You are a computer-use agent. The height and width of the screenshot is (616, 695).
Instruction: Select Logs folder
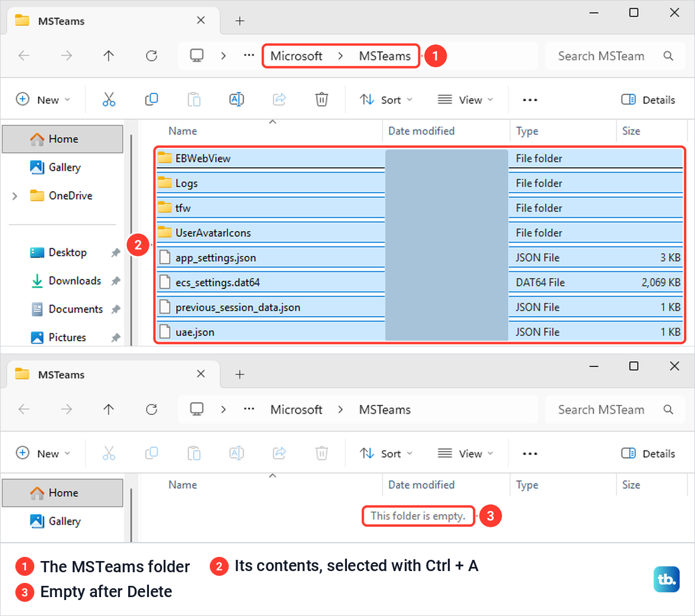(420, 183)
